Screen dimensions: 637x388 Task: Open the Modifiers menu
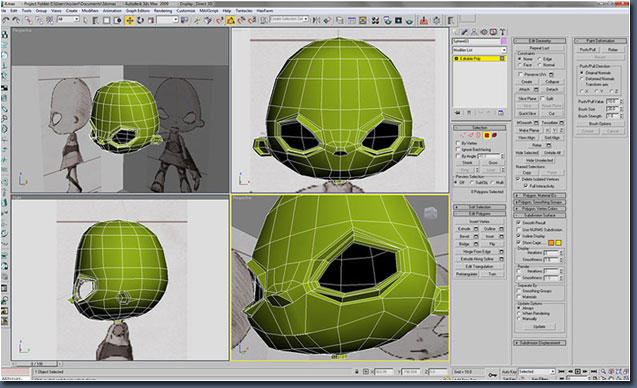coord(90,11)
